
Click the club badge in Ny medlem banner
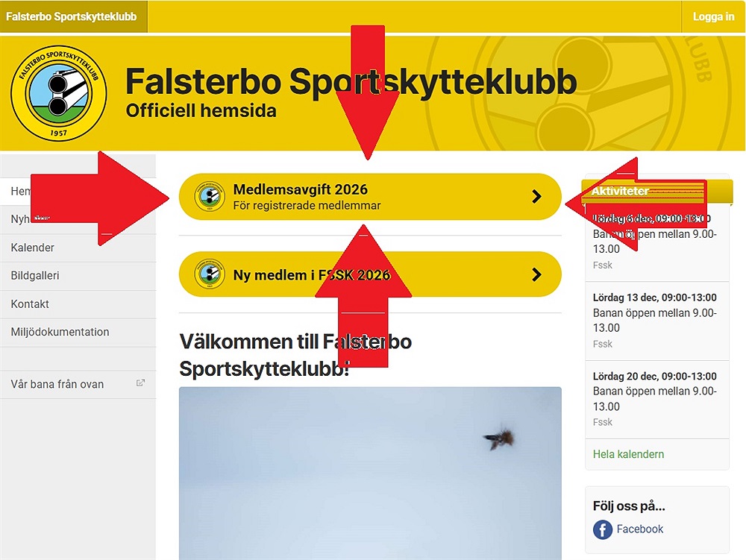(x=210, y=274)
